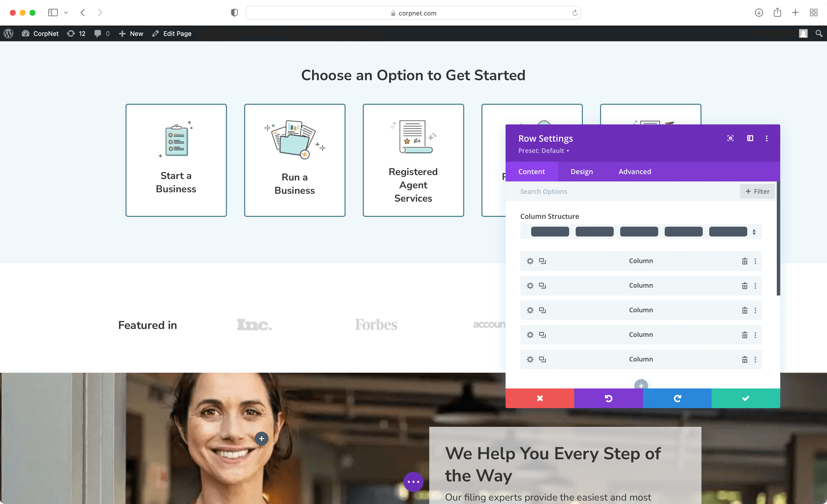
Task: Click the green checkmark confirm button
Action: [x=746, y=398]
